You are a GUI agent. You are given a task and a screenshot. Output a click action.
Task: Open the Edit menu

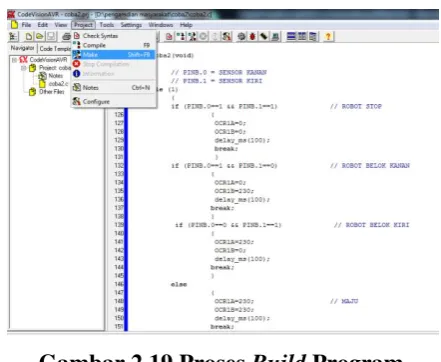(x=42, y=25)
